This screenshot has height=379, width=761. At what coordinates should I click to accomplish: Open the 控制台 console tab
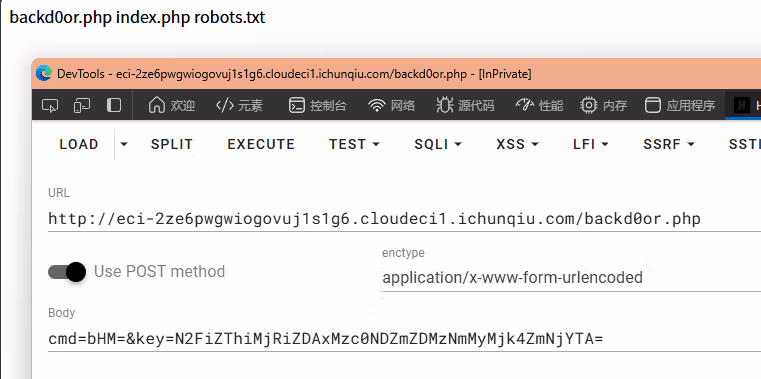pos(317,105)
